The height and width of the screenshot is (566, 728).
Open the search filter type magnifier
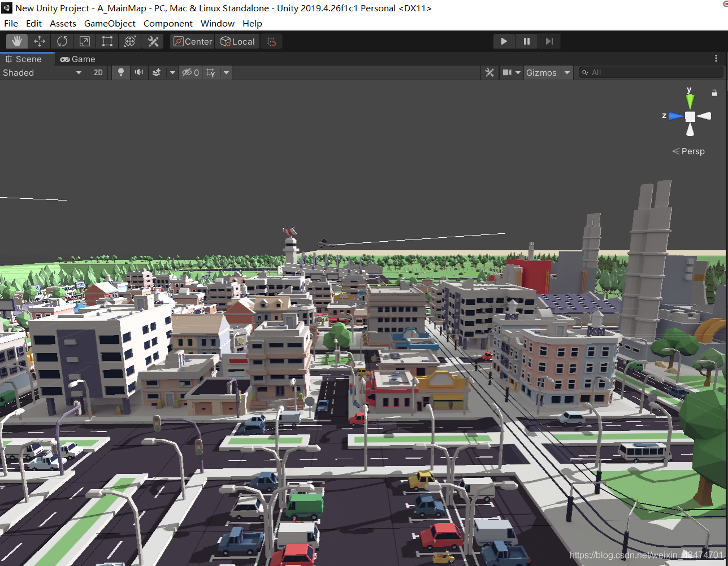(x=586, y=72)
